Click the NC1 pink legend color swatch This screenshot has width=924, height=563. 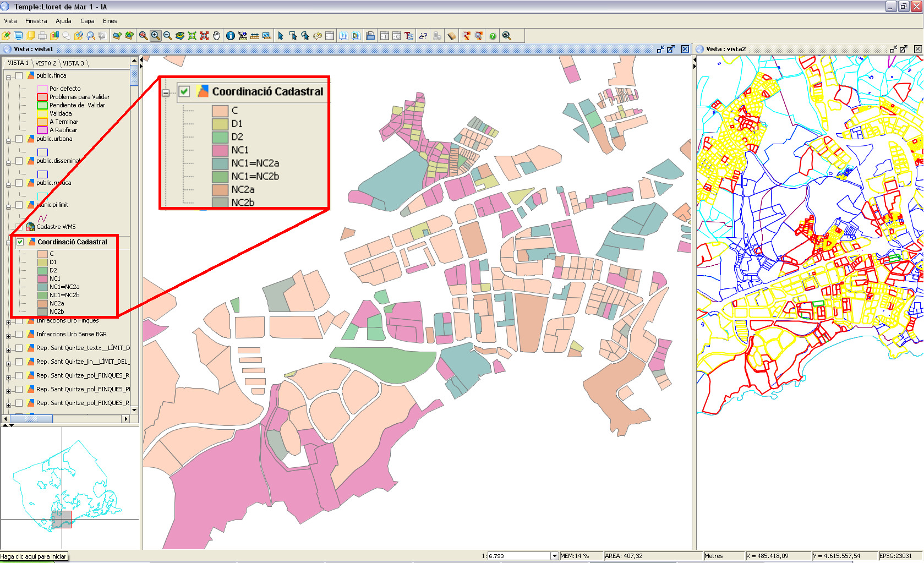42,278
